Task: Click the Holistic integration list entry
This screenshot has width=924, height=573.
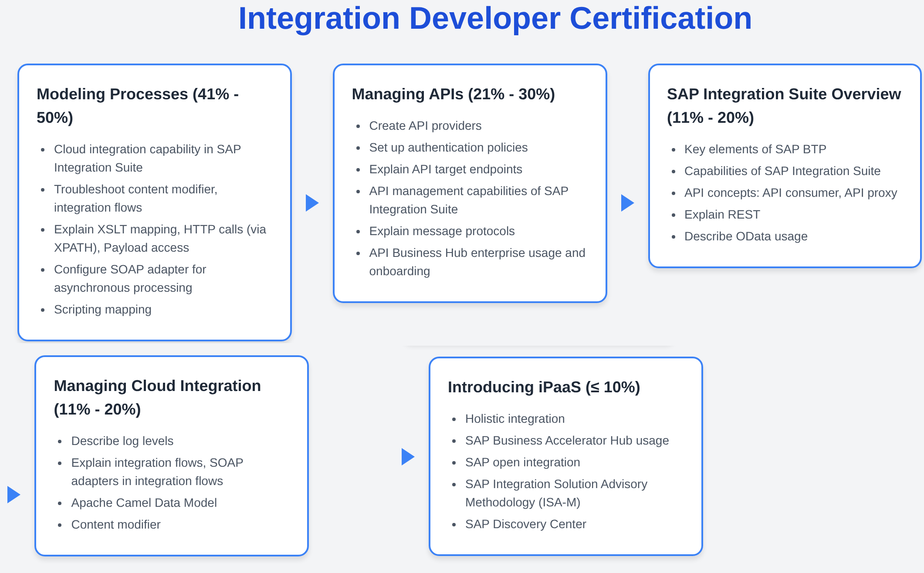Action: (x=515, y=419)
